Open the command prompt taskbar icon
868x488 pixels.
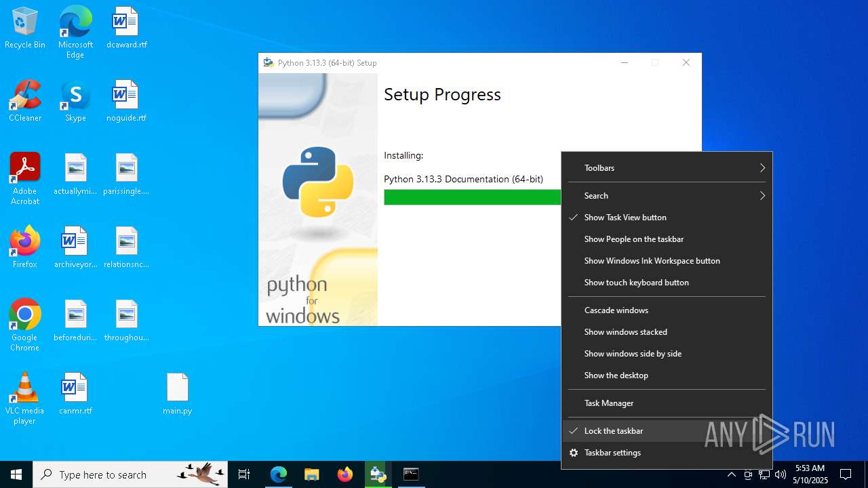[411, 474]
